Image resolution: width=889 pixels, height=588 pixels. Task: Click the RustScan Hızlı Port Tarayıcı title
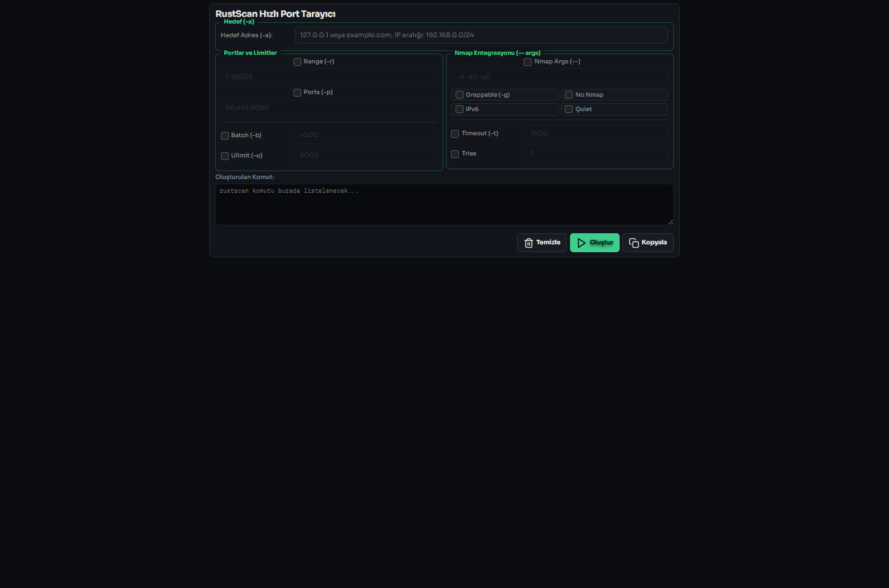[275, 14]
